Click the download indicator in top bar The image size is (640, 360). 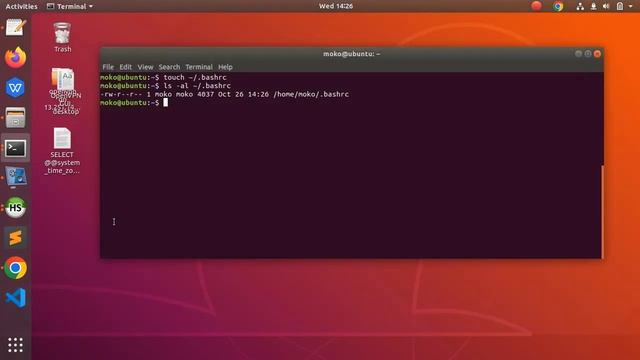(x=593, y=6)
